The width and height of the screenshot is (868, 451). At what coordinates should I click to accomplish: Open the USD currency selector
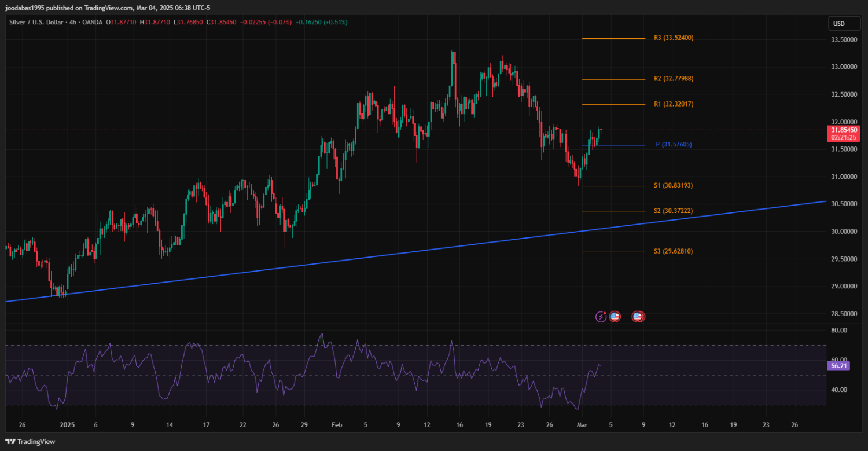pos(838,24)
